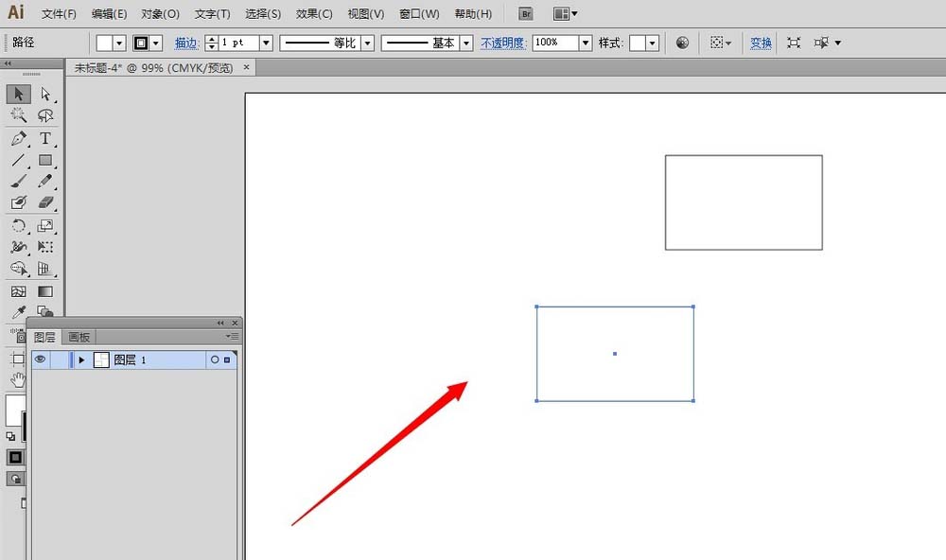This screenshot has width=946, height=560.
Task: Open the workspace arrangement dropdown
Action: tap(566, 14)
